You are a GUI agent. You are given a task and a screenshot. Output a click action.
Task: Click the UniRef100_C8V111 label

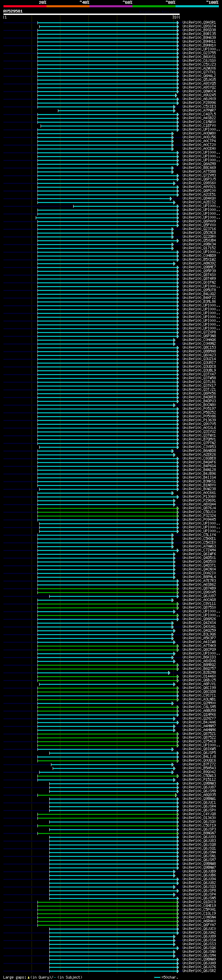[199, 604]
